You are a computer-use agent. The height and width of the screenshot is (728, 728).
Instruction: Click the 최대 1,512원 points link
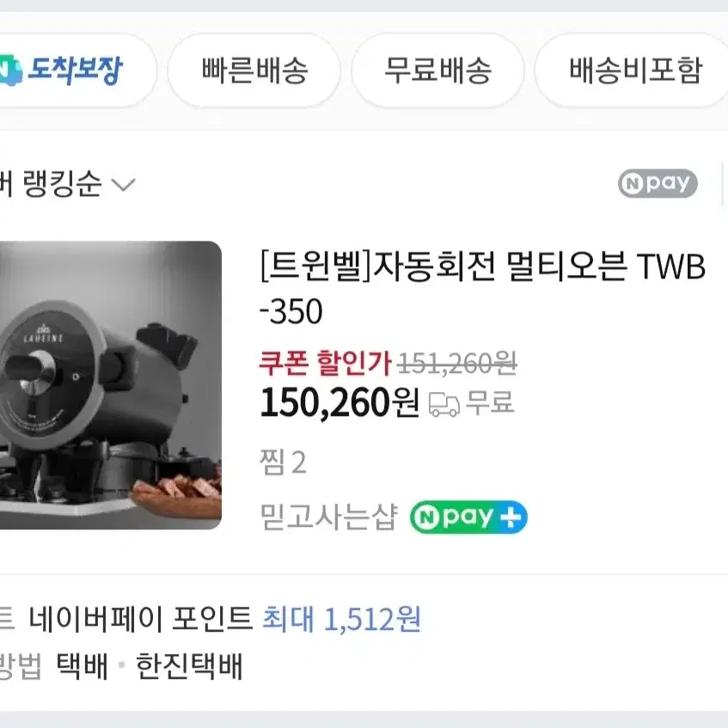coord(342,619)
